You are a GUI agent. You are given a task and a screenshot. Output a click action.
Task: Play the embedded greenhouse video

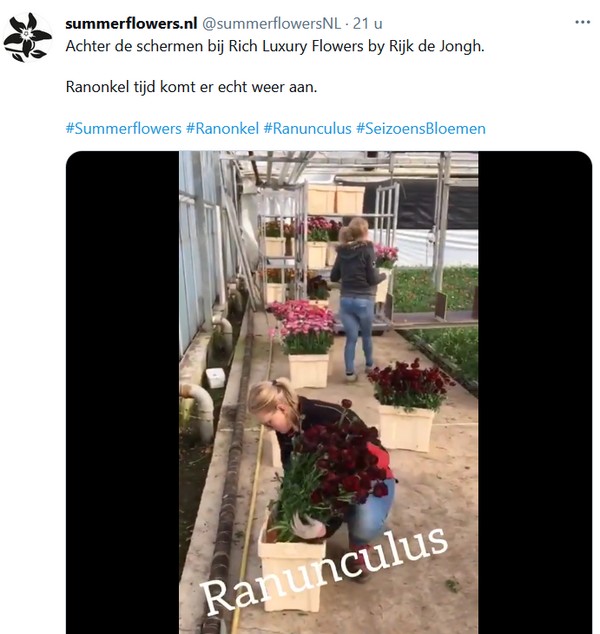tap(329, 392)
